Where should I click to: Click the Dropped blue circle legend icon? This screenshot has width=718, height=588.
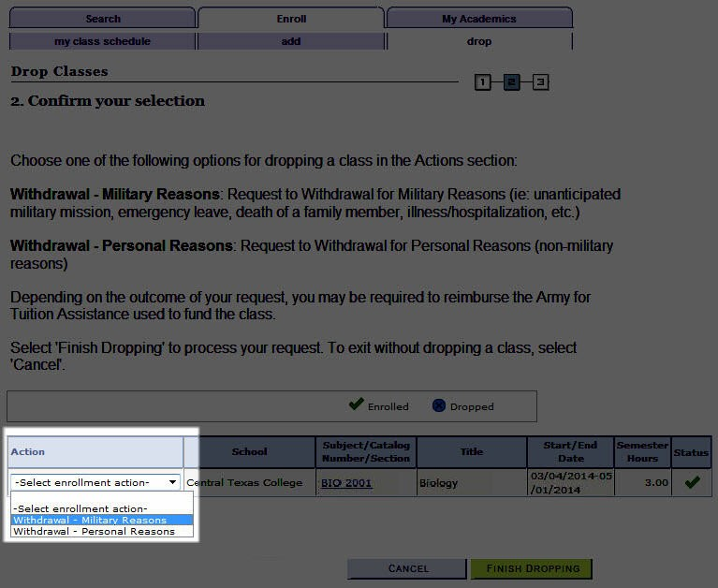[439, 405]
